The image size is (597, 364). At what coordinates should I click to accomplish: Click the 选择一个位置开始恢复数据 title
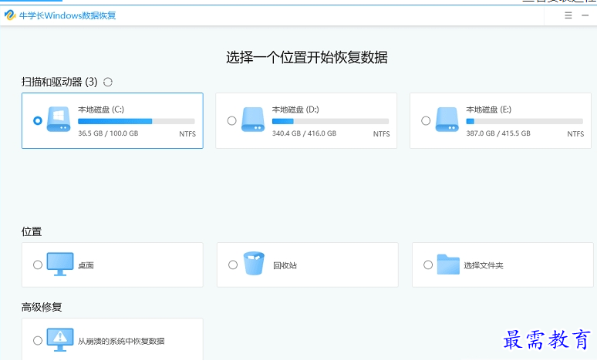(x=307, y=58)
